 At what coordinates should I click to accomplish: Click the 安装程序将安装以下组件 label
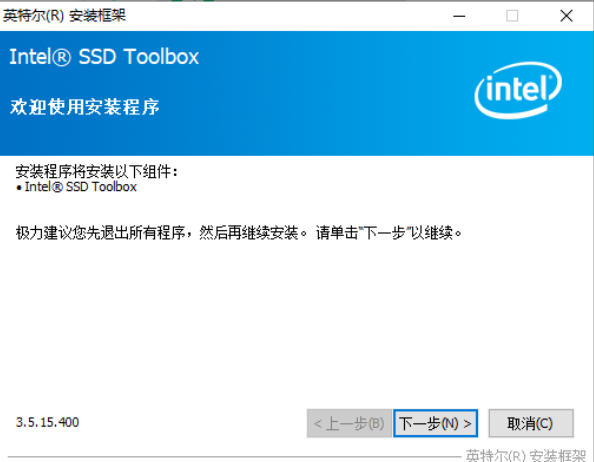96,172
